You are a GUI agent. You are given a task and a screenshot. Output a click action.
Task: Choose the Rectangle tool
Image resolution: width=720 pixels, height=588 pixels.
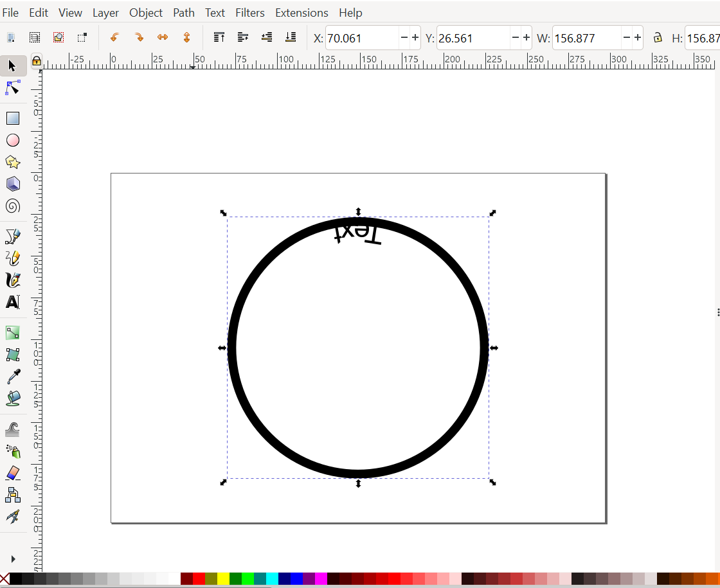coord(13,118)
